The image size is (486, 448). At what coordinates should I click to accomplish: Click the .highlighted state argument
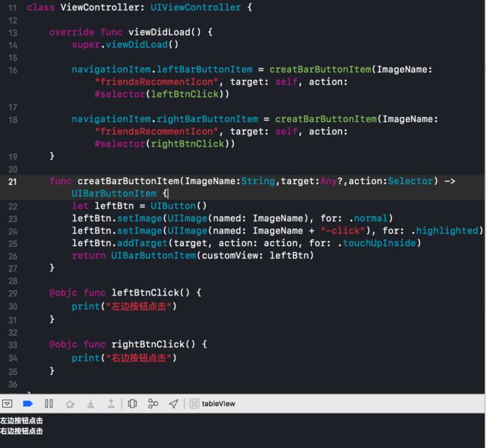tap(444, 230)
